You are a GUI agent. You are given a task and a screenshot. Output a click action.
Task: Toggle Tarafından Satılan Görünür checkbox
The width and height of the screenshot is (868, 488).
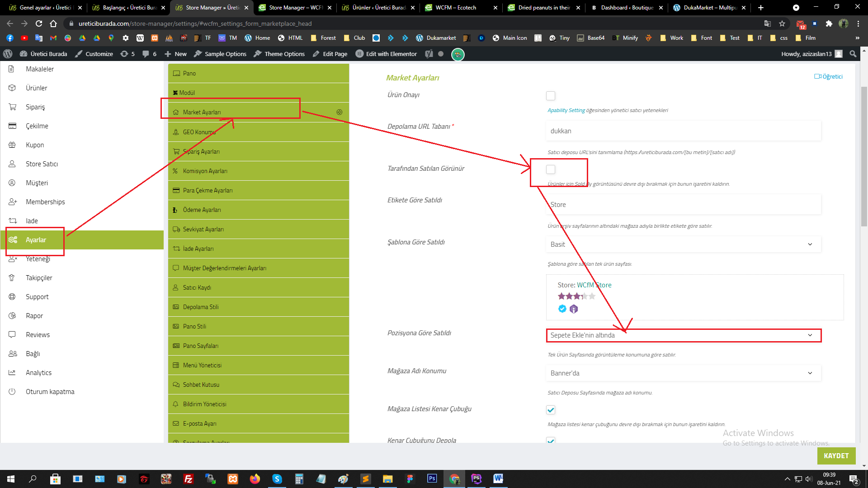[550, 169]
